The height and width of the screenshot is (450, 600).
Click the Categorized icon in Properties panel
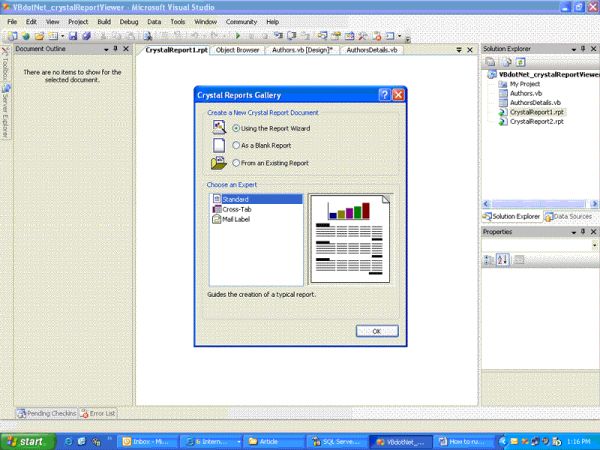click(489, 260)
